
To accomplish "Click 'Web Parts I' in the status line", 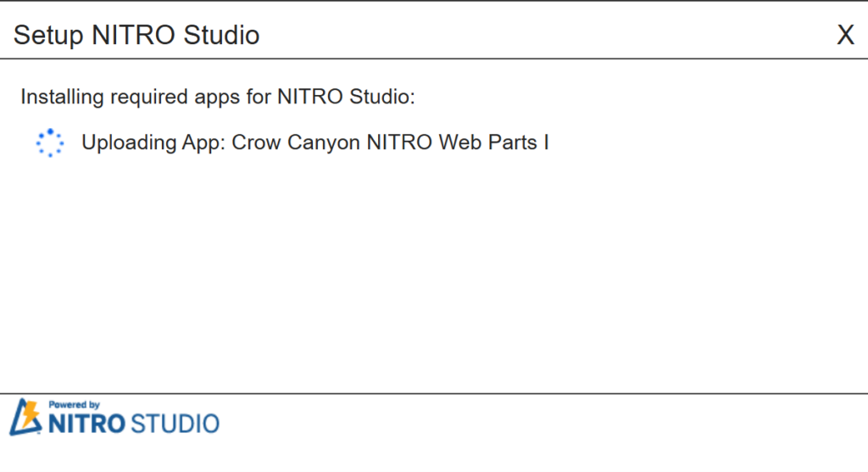I will click(x=493, y=142).
